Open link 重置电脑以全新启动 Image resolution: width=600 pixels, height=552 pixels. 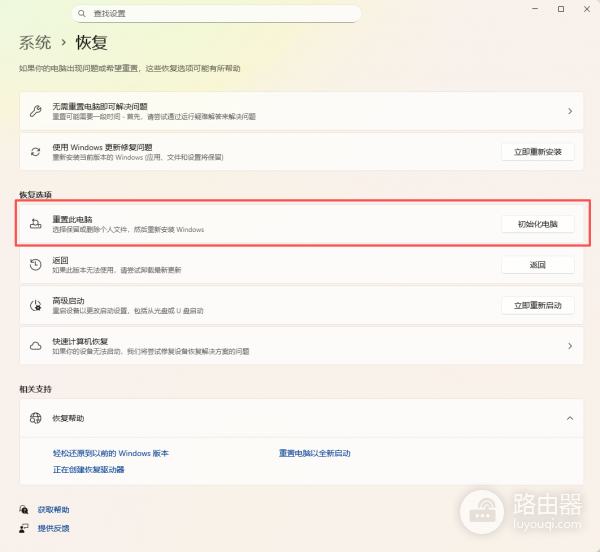pos(315,453)
